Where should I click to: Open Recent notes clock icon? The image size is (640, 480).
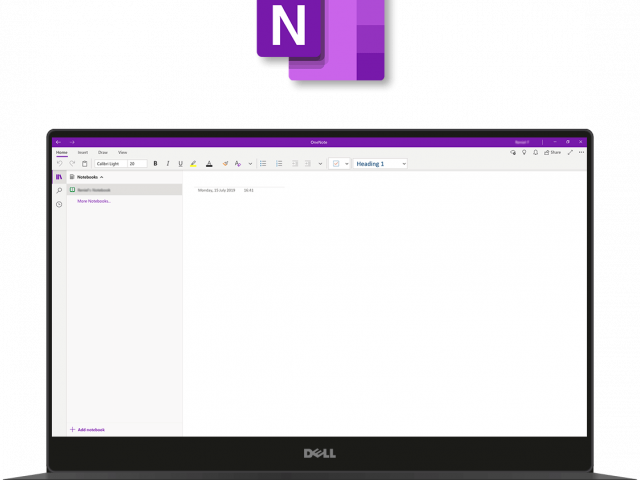[x=59, y=204]
